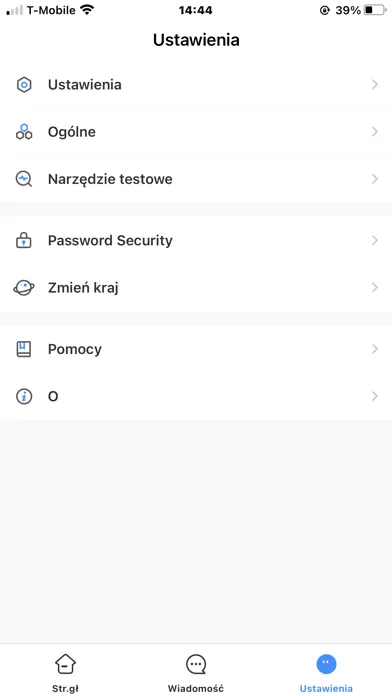Open the Pomocy help entry
392x696 pixels.
pos(196,349)
